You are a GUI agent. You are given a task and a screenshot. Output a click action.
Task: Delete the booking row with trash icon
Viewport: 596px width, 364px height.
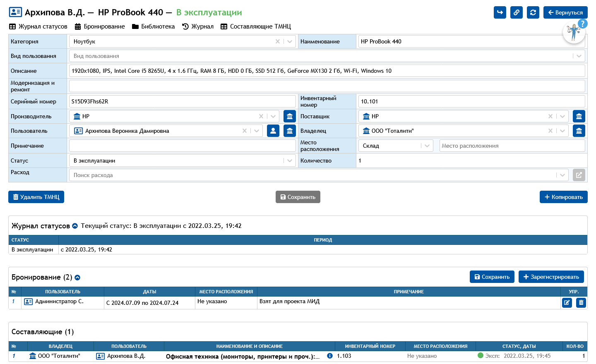pos(581,303)
